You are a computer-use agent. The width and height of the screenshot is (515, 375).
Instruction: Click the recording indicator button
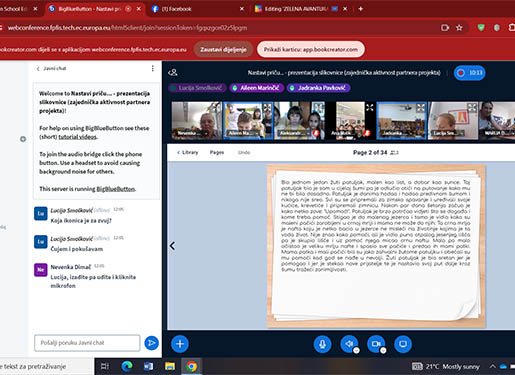[x=469, y=73]
